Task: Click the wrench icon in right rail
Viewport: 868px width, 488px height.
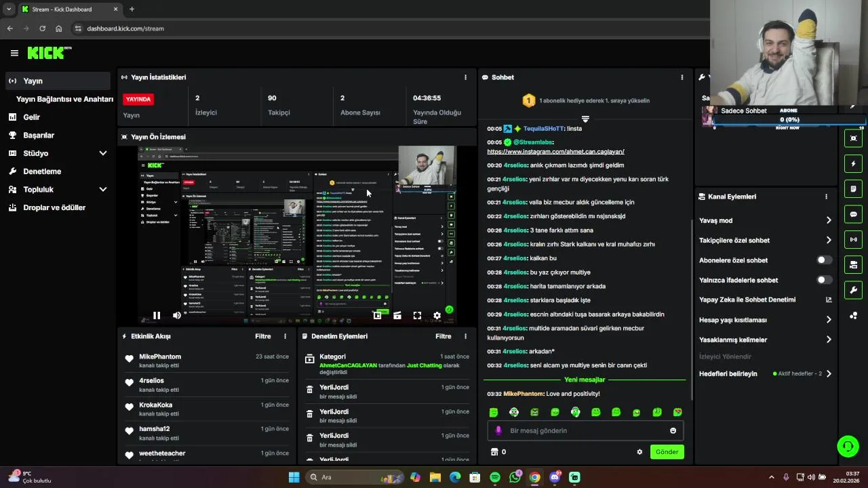Action: click(853, 290)
